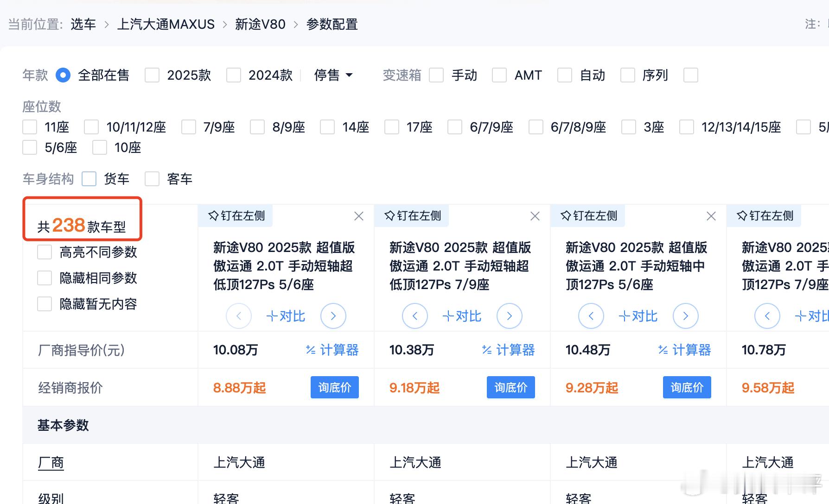Click the 10.78万 guide price
Viewport: 829px width, 504px height.
point(764,350)
